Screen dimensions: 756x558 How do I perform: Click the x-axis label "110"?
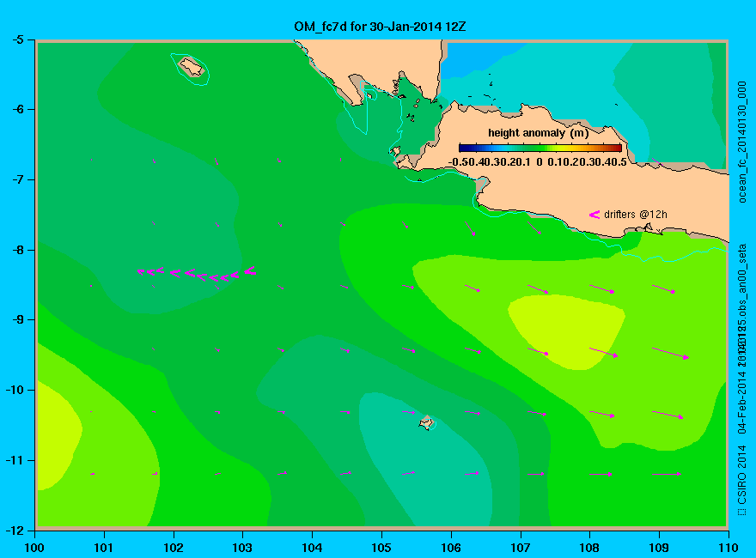point(728,548)
